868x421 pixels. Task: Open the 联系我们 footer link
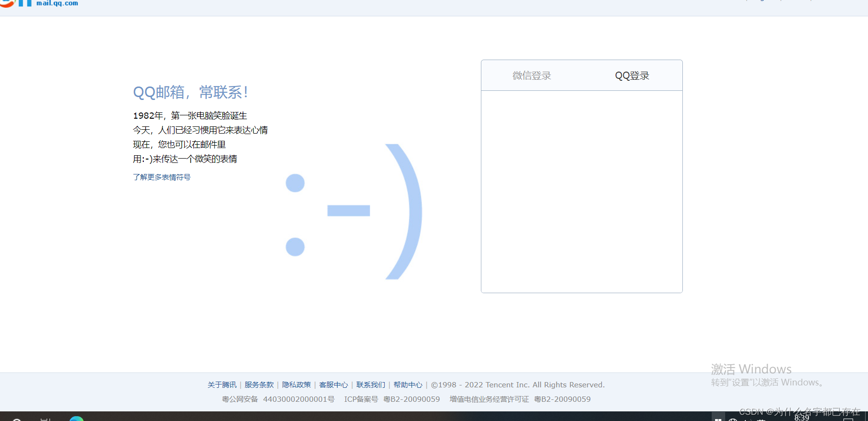pyautogui.click(x=371, y=385)
